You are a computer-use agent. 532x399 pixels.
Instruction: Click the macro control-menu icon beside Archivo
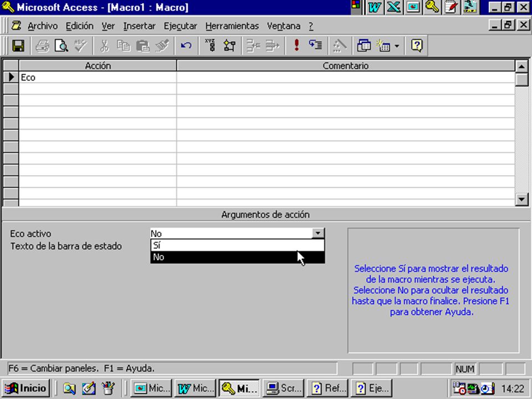(x=16, y=26)
